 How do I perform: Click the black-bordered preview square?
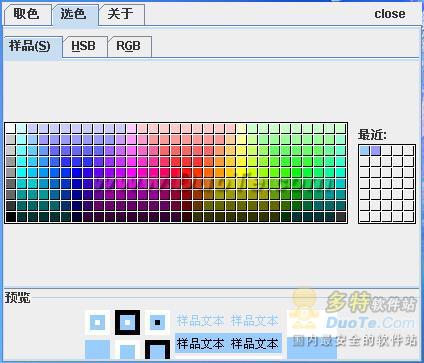(x=127, y=323)
